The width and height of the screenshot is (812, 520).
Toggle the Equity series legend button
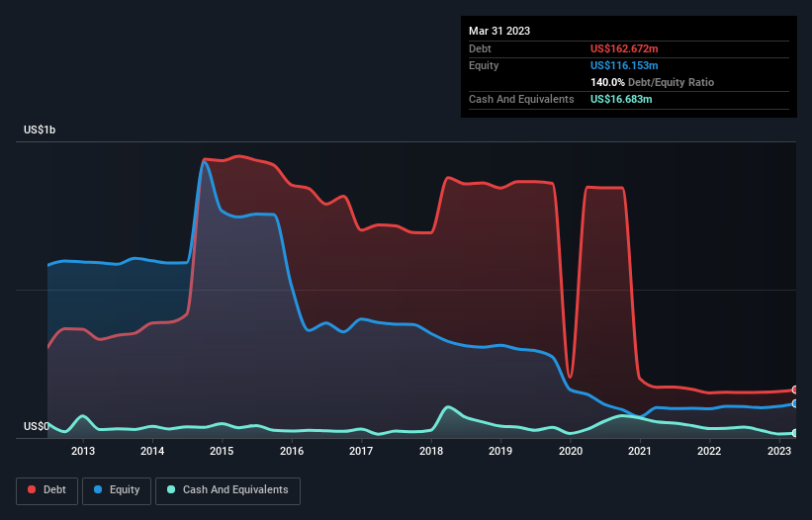(117, 490)
